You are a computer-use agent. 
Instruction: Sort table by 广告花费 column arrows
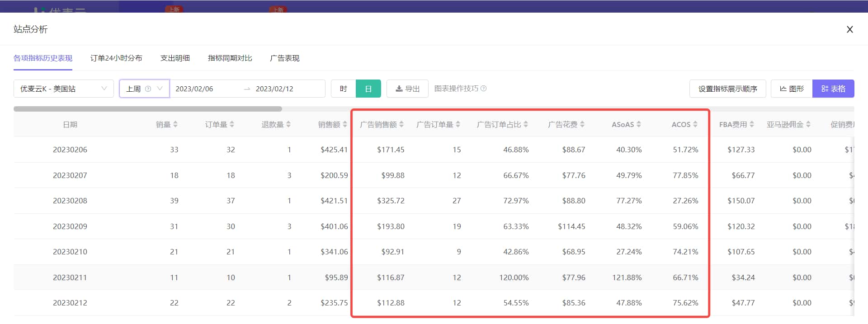582,124
